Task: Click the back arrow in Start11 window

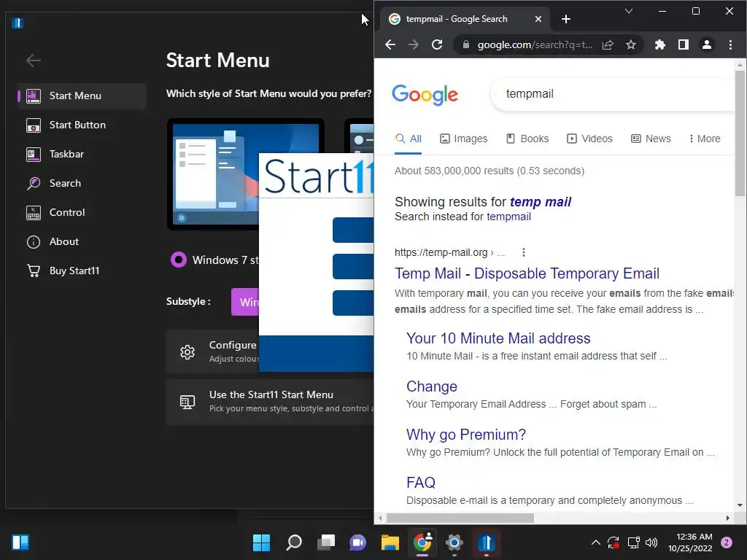Action: (x=34, y=61)
